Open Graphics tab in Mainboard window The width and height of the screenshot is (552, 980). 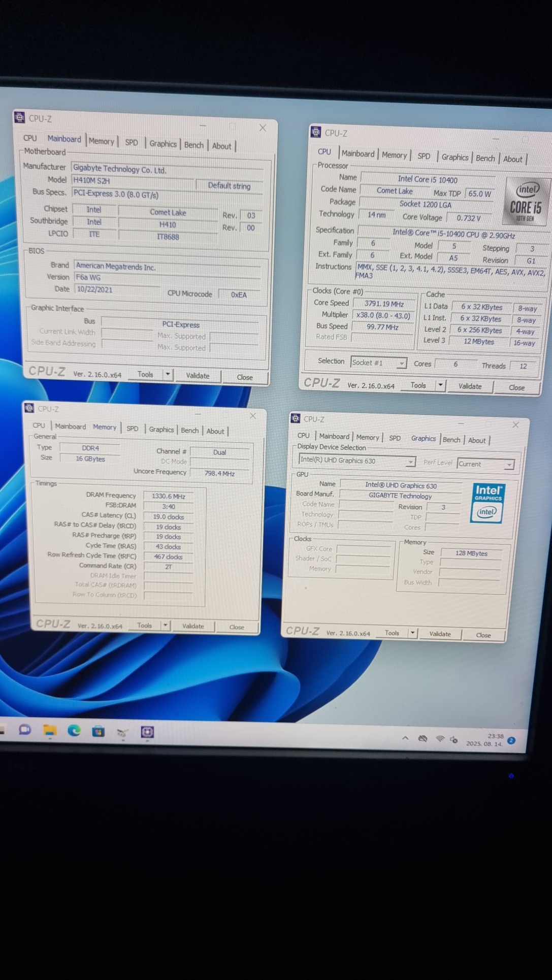(163, 144)
